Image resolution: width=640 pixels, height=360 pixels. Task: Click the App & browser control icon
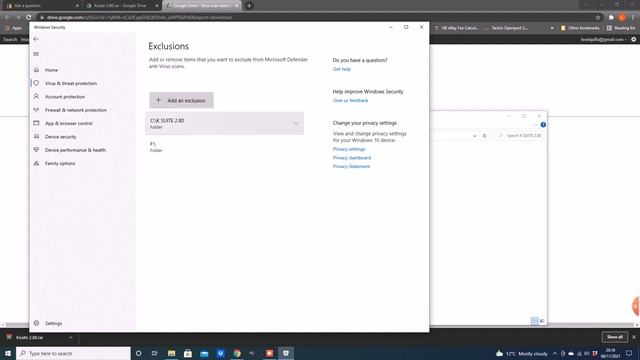[36, 123]
